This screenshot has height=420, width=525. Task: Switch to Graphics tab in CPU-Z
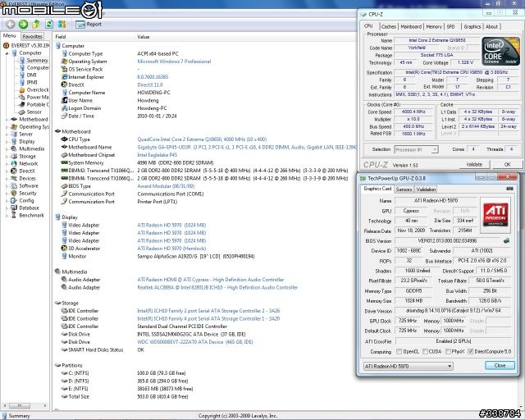coord(472,26)
